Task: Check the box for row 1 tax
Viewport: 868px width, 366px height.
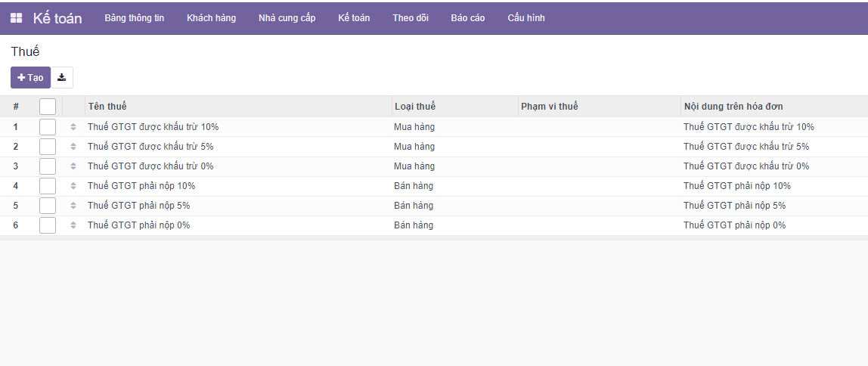Action: [x=48, y=127]
